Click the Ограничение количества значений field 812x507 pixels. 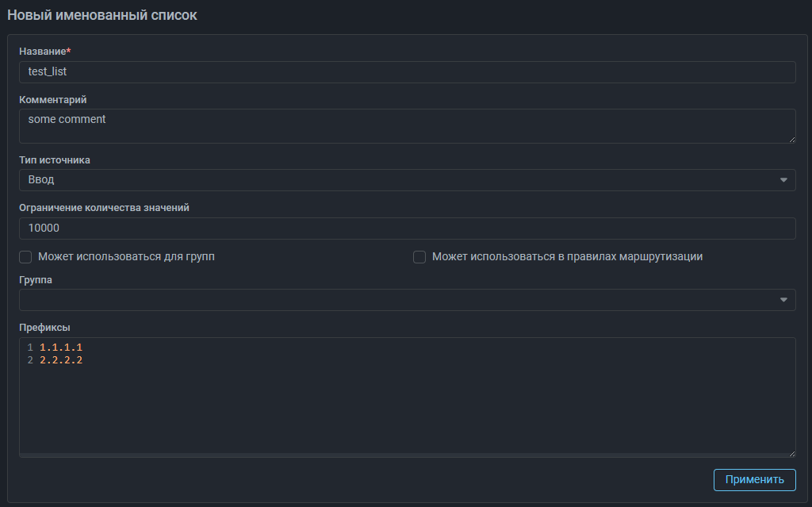point(407,229)
